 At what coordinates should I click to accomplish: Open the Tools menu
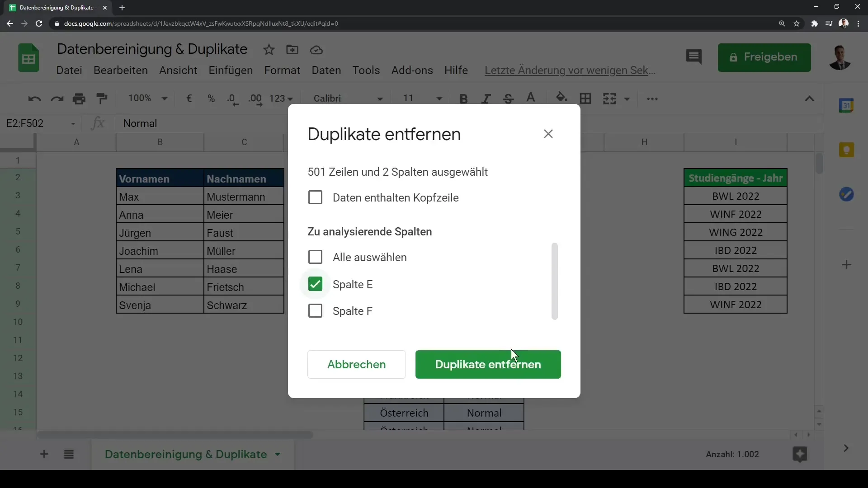click(x=366, y=70)
